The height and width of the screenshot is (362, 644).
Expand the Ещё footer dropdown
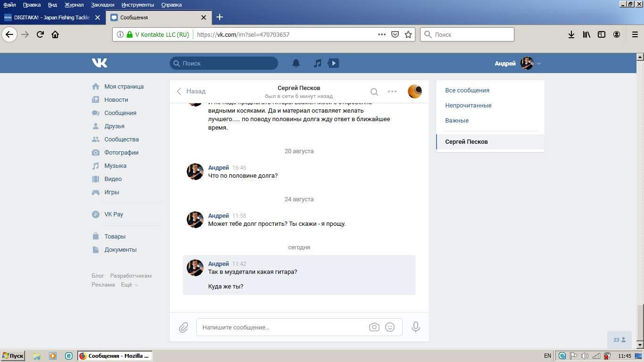tap(129, 285)
